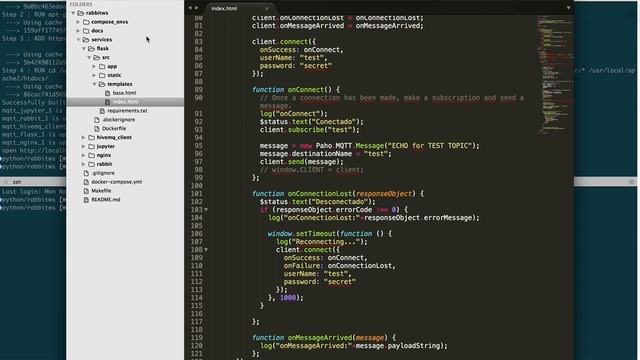
Task: Click the base.html file icon
Action: pos(108,93)
